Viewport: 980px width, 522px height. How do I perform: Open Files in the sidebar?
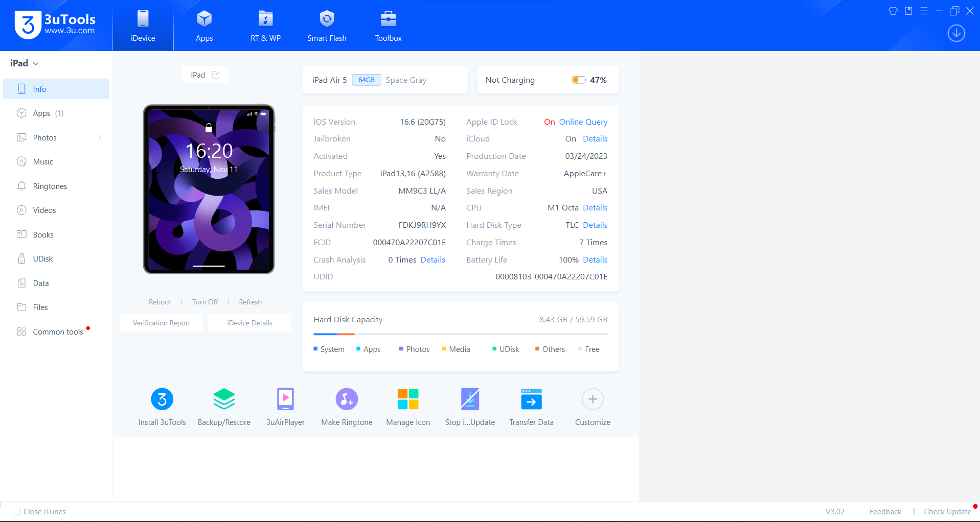click(x=56, y=307)
